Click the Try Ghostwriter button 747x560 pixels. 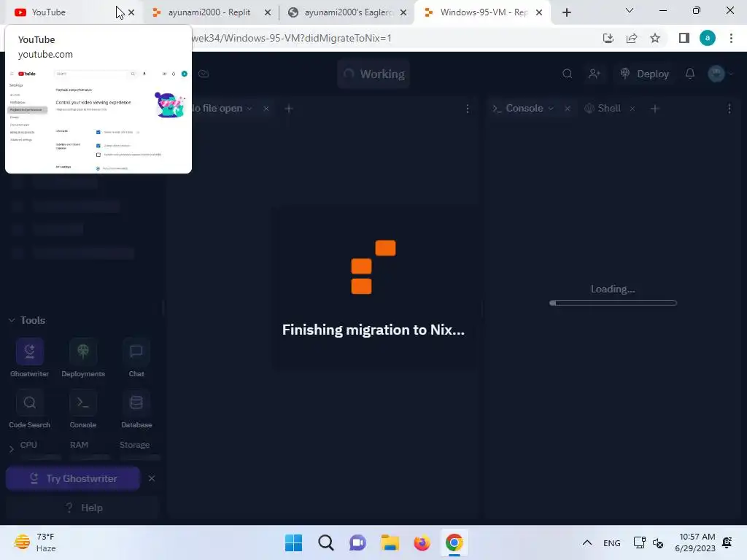coord(73,478)
